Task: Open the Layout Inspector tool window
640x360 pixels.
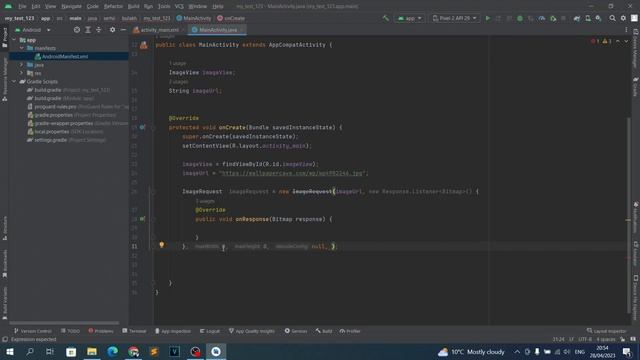Action: 607,331
